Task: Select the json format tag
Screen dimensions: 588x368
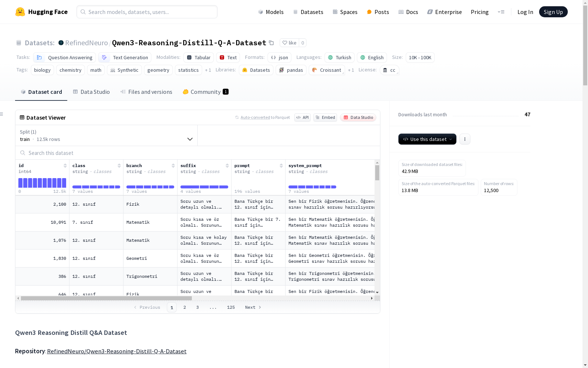Action: click(279, 57)
